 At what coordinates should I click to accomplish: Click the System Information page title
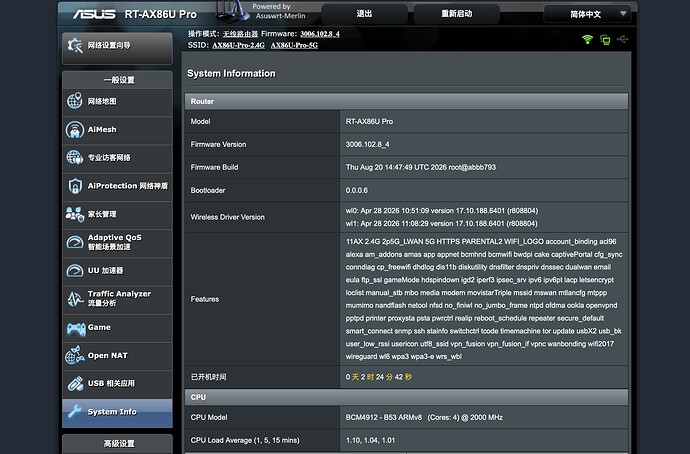click(x=231, y=73)
